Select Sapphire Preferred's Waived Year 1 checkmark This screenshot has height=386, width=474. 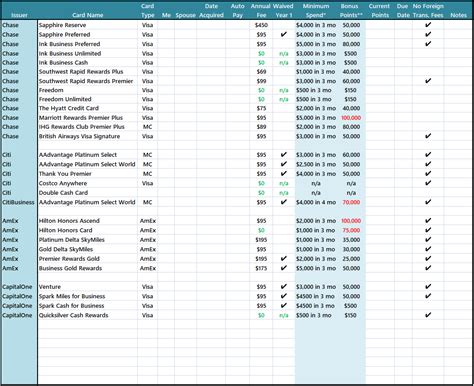click(284, 34)
